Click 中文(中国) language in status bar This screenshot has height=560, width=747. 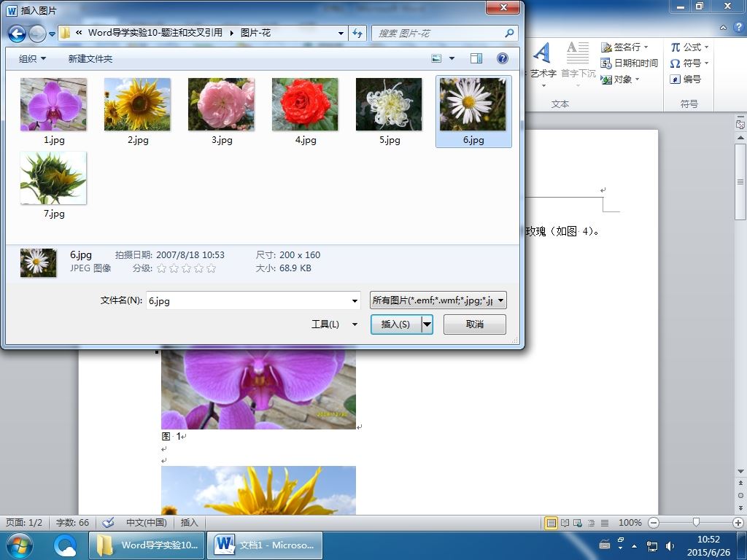(146, 523)
